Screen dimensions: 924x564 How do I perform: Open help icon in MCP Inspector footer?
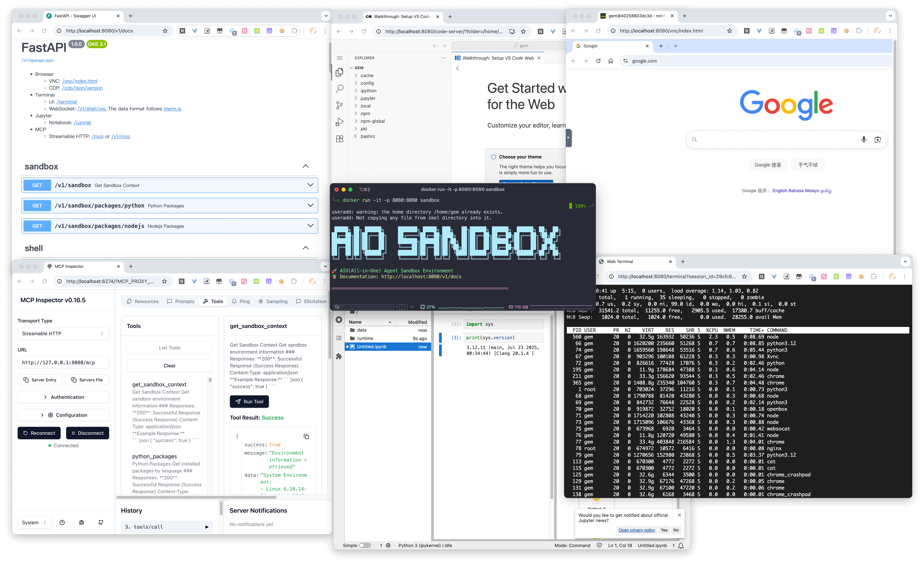tap(62, 522)
